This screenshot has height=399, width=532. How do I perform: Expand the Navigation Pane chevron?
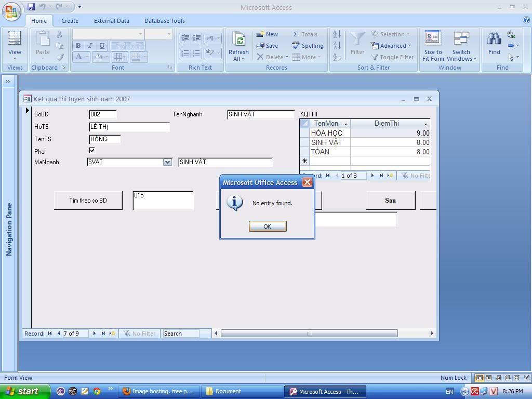click(x=7, y=82)
